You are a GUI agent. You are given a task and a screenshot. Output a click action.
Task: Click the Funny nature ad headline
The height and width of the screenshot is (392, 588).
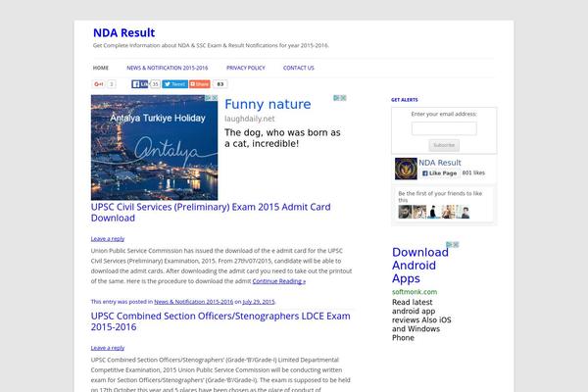point(268,104)
